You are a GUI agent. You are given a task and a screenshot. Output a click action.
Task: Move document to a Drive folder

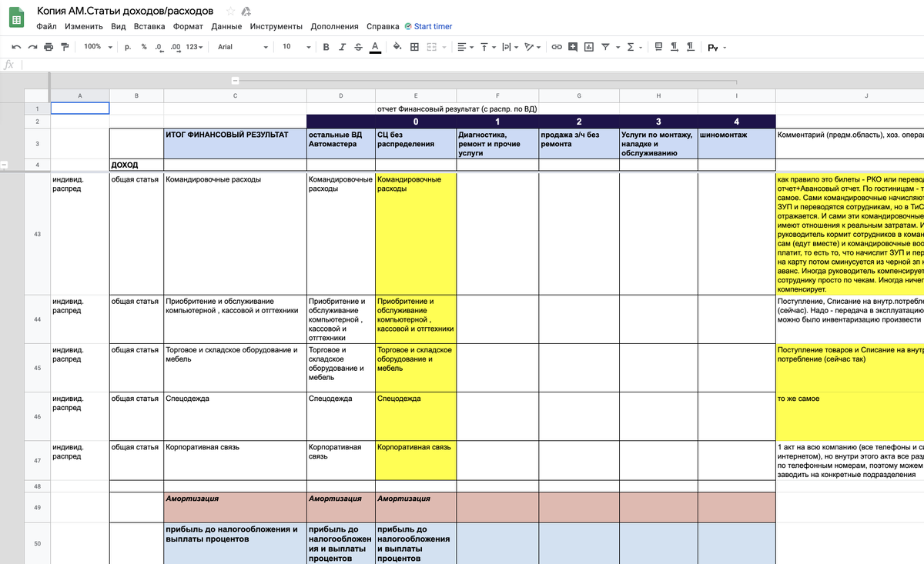tap(247, 12)
